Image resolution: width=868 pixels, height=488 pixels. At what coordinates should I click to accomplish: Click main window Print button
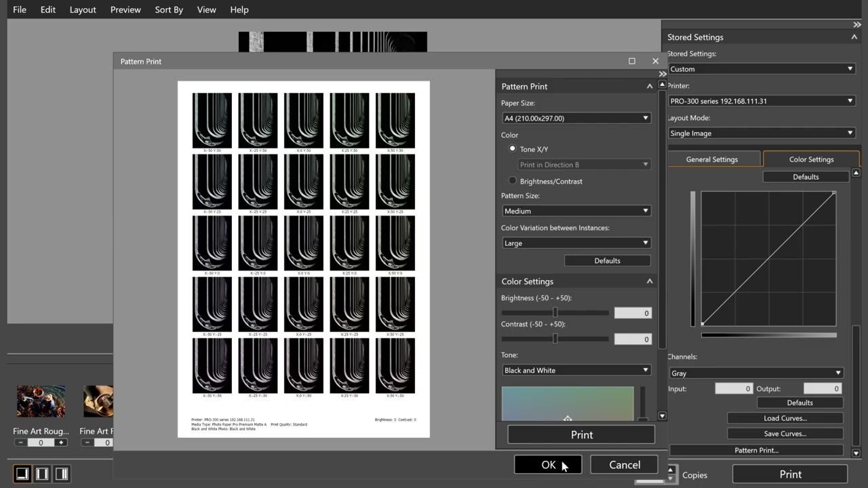pyautogui.click(x=790, y=474)
